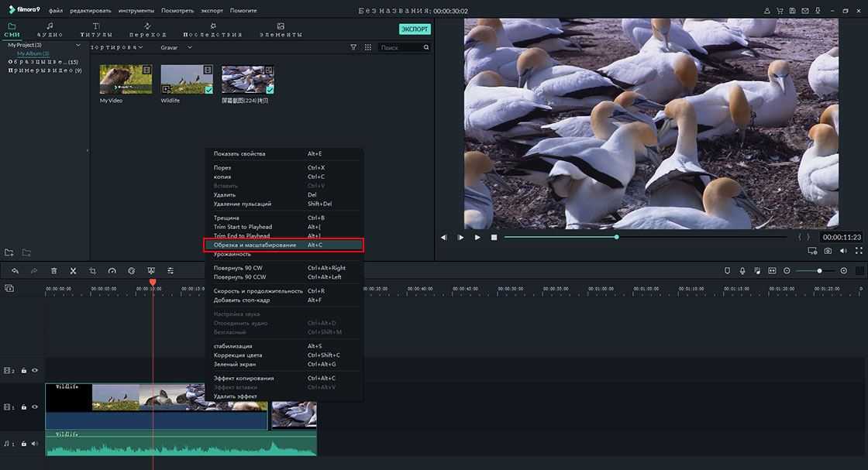The image size is (868, 470).
Task: Take a snapshot with the camera icon
Action: [828, 251]
